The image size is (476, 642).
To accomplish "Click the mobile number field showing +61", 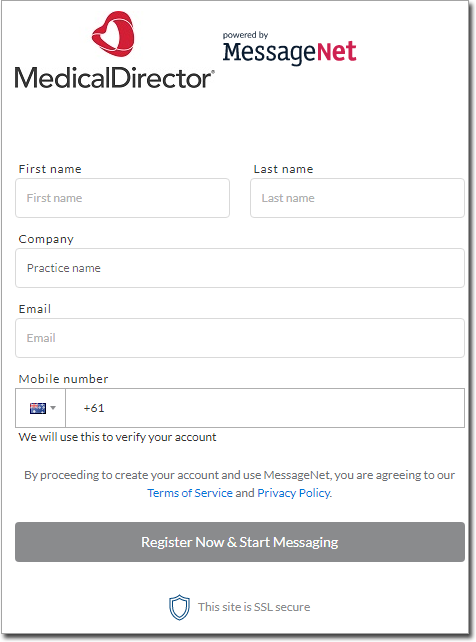I will 265,408.
